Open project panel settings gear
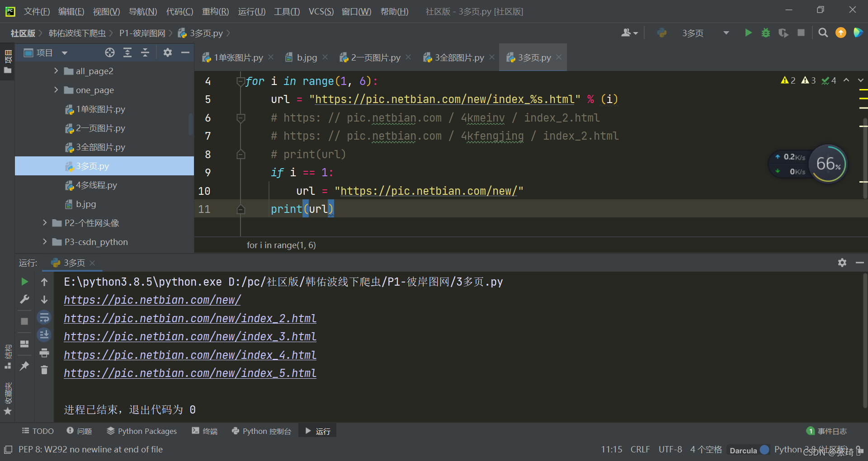This screenshot has height=461, width=868. pyautogui.click(x=168, y=52)
